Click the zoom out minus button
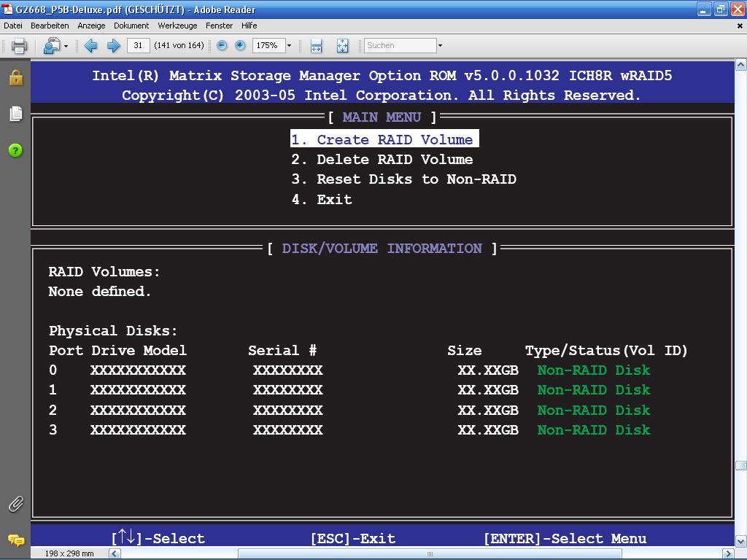 click(222, 45)
